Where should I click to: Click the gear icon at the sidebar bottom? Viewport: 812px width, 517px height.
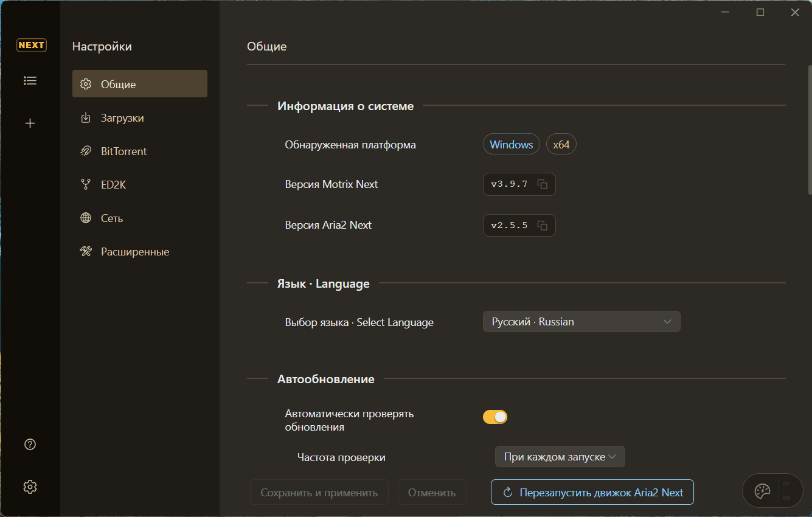click(x=30, y=487)
